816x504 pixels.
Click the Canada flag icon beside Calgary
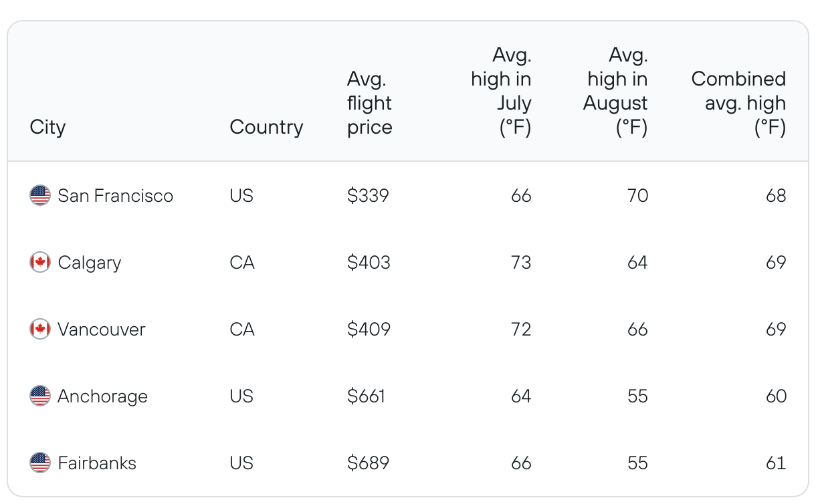click(40, 263)
